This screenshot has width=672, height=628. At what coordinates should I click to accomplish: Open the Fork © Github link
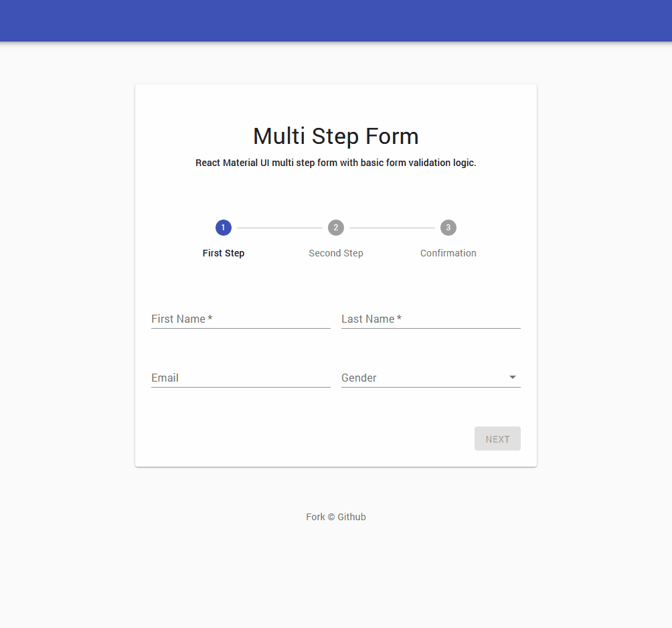tap(335, 516)
